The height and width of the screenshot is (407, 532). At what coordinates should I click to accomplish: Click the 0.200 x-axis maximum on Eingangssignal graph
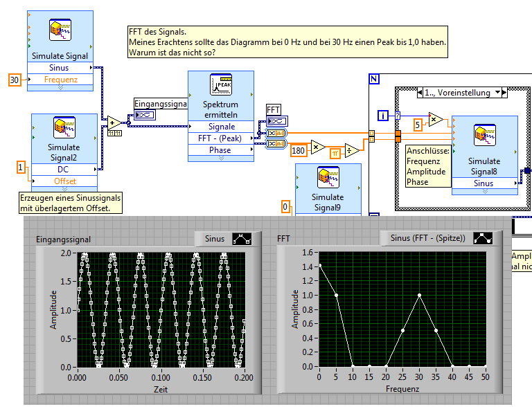coord(244,377)
